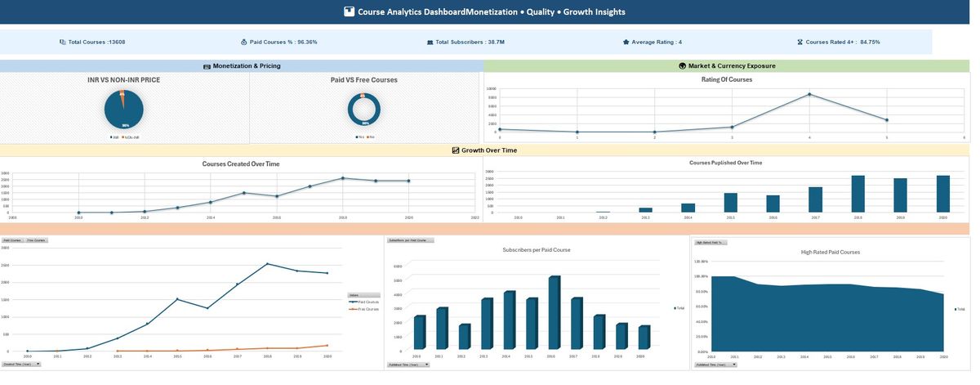The image size is (980, 385).
Task: Click 'Courses Created Over Time' chart title
Action: 241,164
